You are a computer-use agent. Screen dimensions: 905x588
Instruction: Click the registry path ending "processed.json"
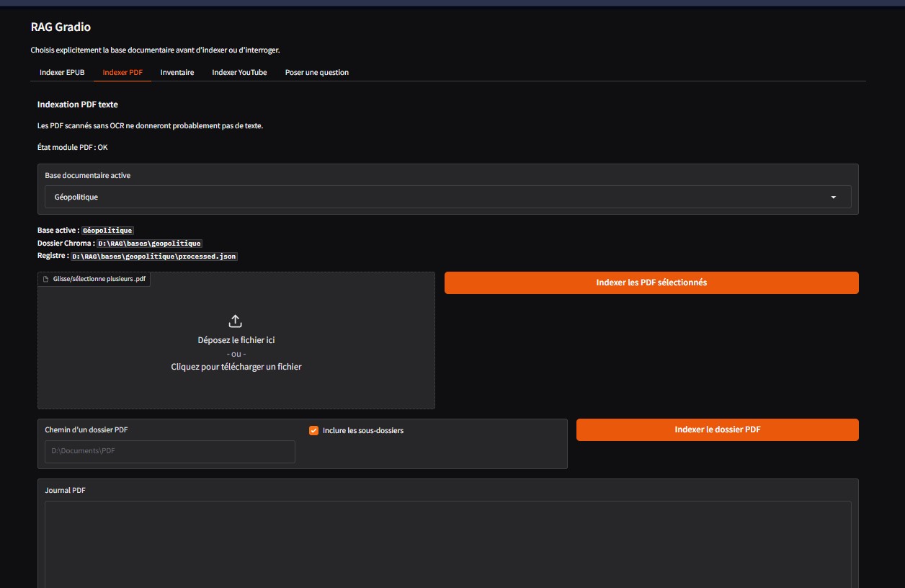[154, 257]
